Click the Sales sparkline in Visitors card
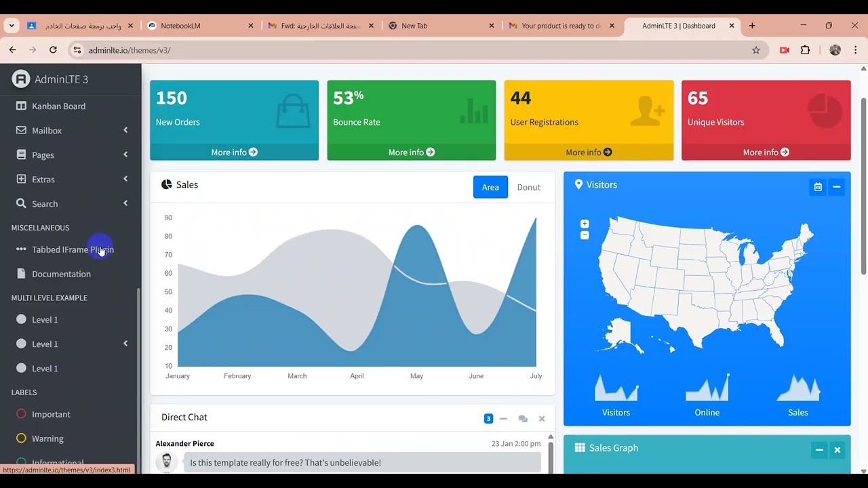Screen dimensions: 868x488 pyautogui.click(x=798, y=388)
